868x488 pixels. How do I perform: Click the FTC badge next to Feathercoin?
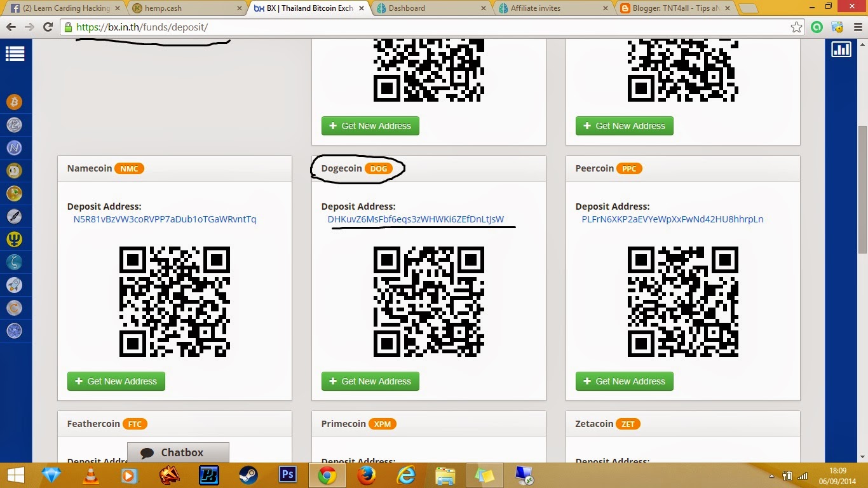[x=135, y=424]
